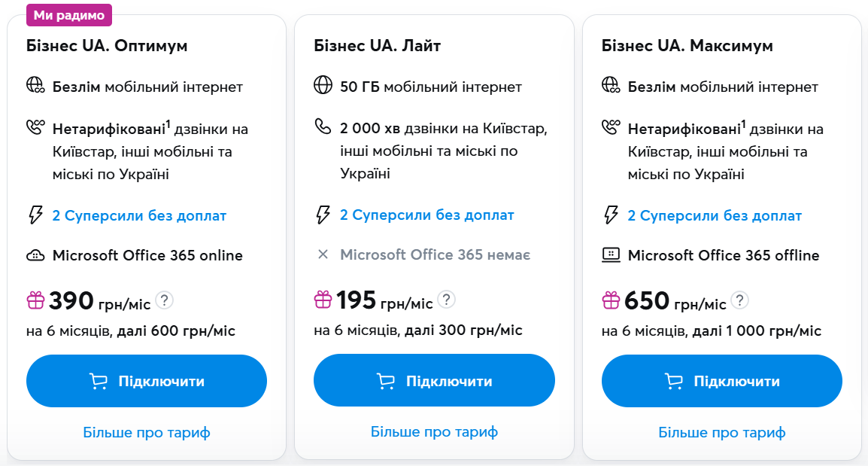
Task: Open the question mark tooltip near 650 грн/міс
Action: [x=741, y=299]
